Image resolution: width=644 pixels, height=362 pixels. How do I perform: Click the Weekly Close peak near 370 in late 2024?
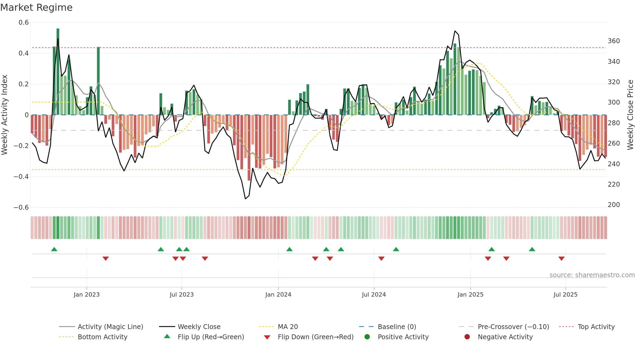pyautogui.click(x=455, y=31)
